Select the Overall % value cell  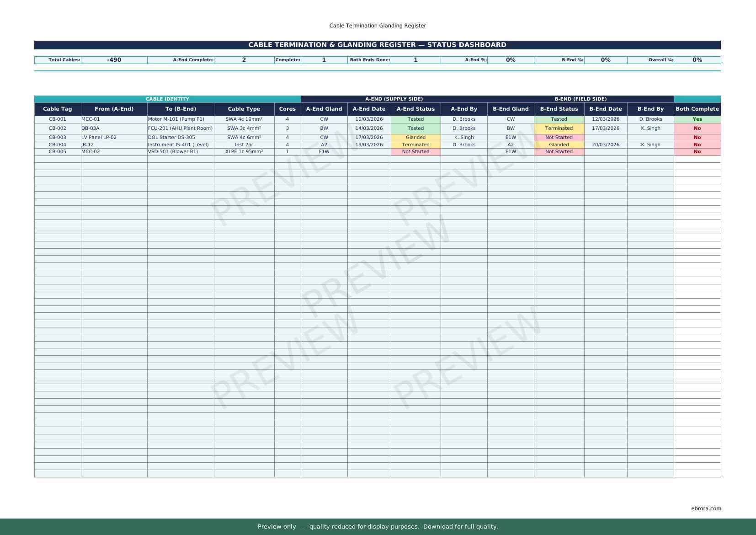pos(697,60)
